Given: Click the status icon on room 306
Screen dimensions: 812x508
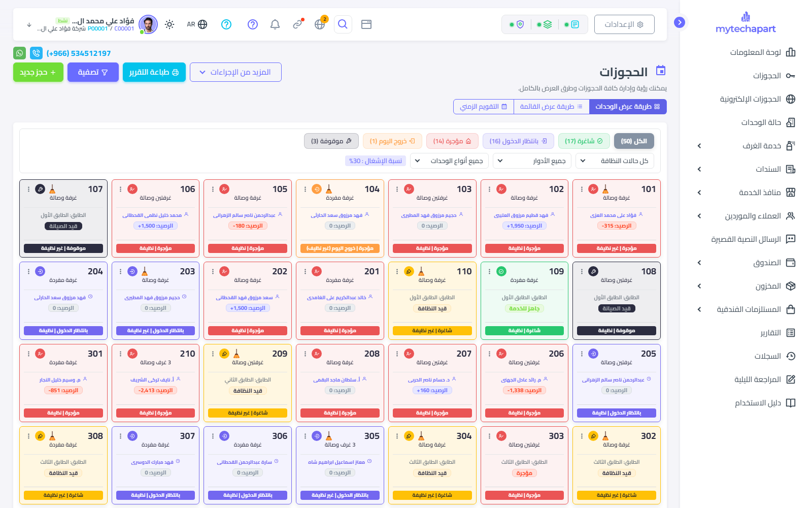Looking at the screenshot, I should pyautogui.click(x=224, y=436).
